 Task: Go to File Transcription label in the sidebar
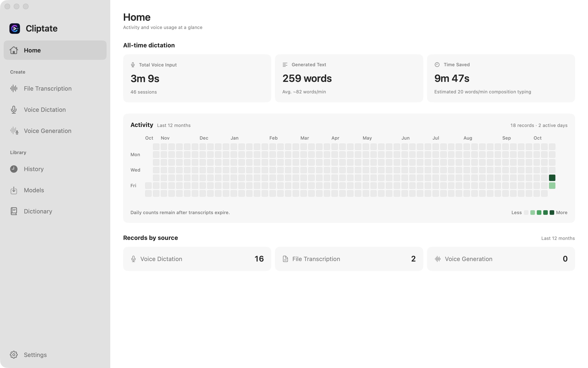coord(48,88)
